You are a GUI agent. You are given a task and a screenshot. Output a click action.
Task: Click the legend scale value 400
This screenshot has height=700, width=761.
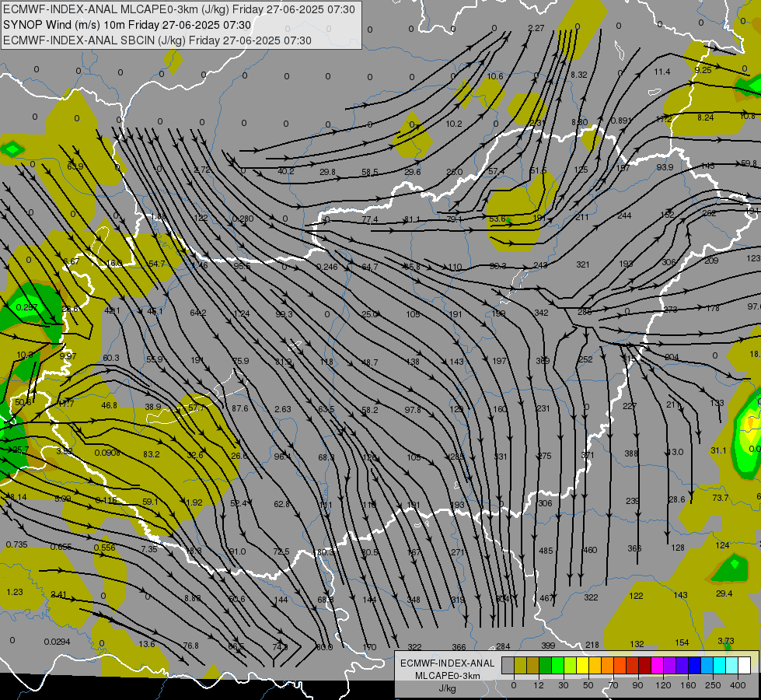(738, 685)
